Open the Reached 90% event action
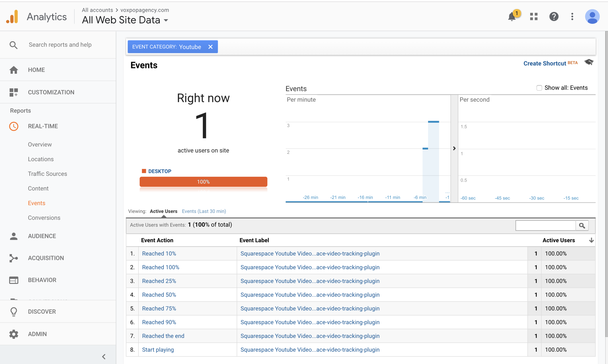The height and width of the screenshot is (364, 608). (x=159, y=322)
